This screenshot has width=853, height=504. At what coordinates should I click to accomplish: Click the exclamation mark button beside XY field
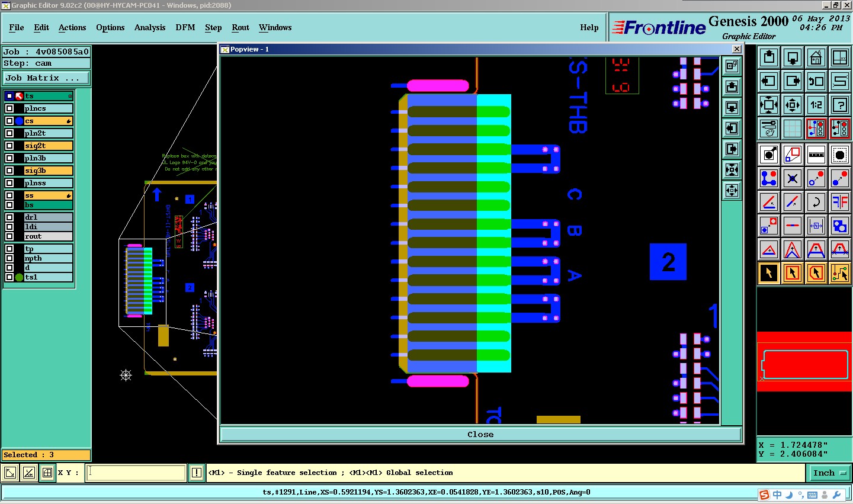point(197,473)
